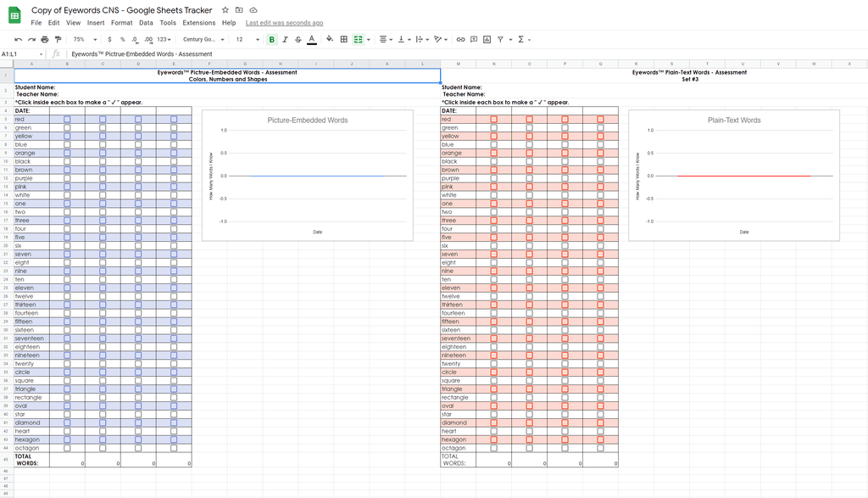
Task: Redo the last action
Action: click(x=31, y=39)
